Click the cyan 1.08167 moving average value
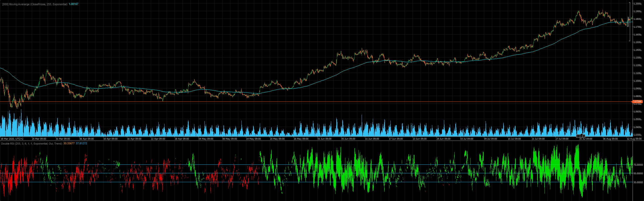 pos(74,4)
